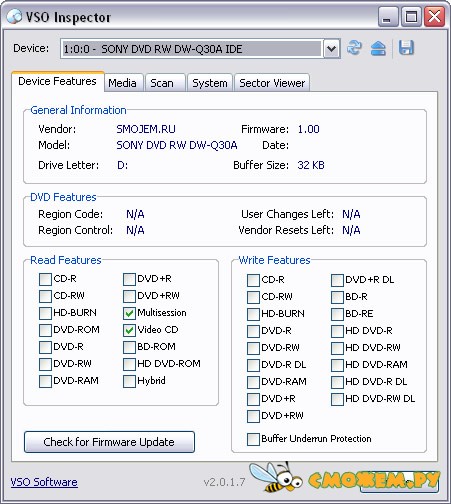Toggle Buffer Underrun Protection checkbox
Image resolution: width=451 pixels, height=504 pixels.
tap(253, 439)
